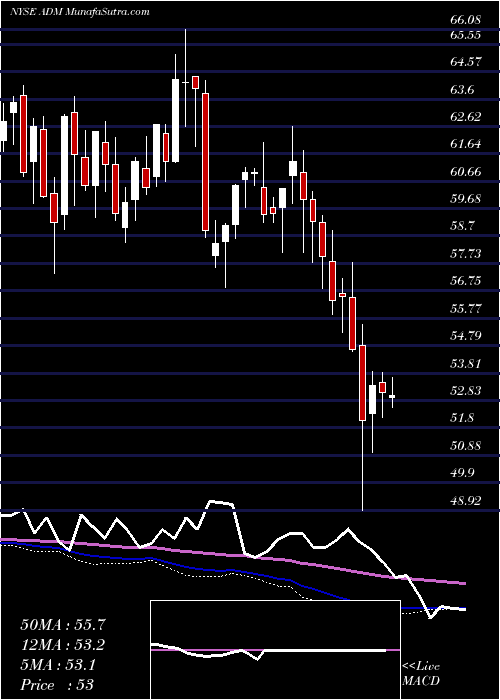Click the 57.73 price axis label
The image size is (500, 700).
[466, 254]
